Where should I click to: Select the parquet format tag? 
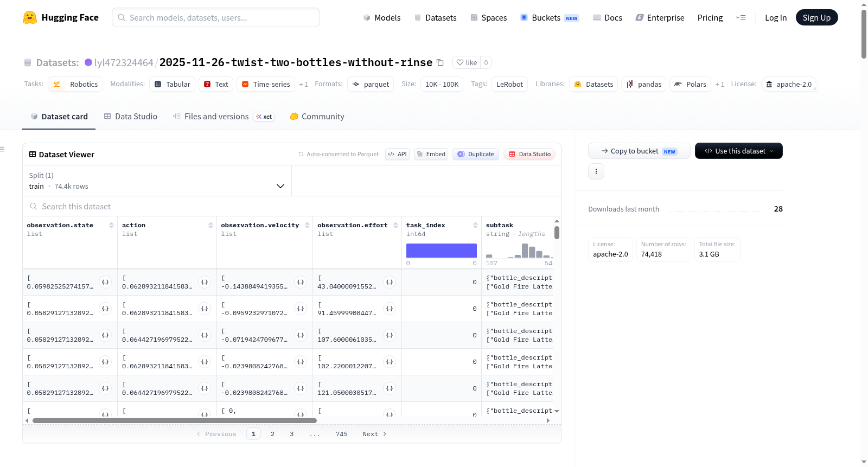[371, 84]
